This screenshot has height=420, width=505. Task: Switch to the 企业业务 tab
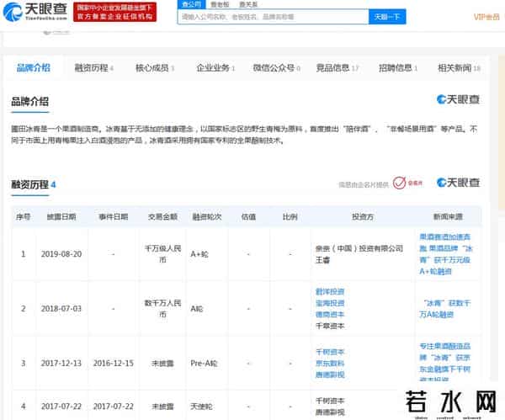pyautogui.click(x=215, y=68)
